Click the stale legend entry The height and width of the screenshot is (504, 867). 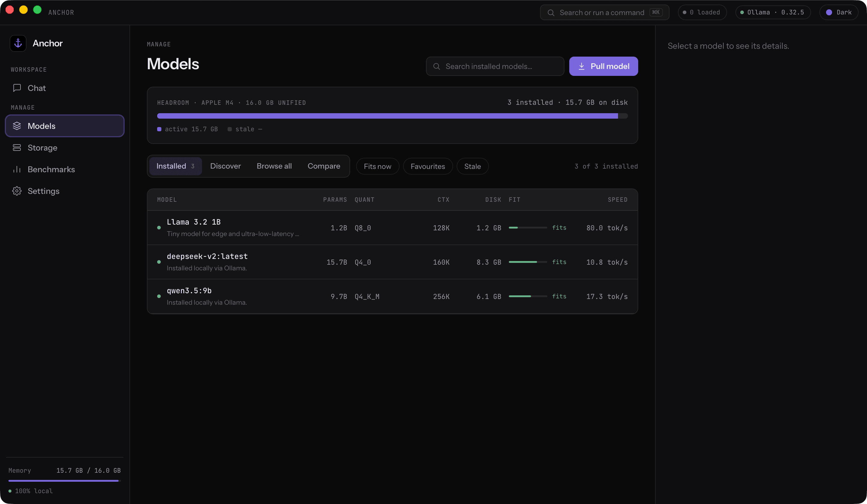[x=245, y=129]
